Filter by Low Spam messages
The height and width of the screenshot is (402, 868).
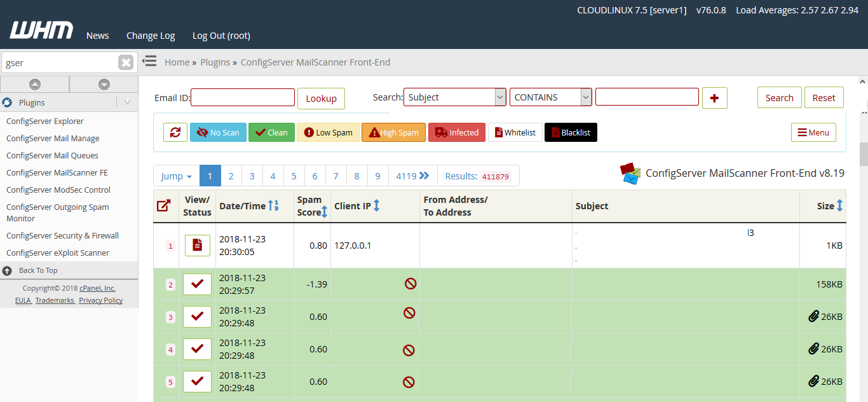[x=328, y=132]
